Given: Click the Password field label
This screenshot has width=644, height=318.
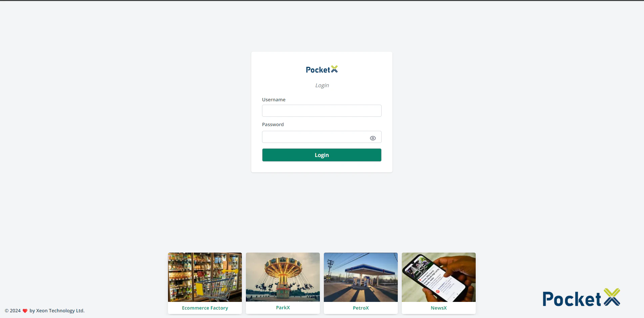Looking at the screenshot, I should [x=273, y=124].
